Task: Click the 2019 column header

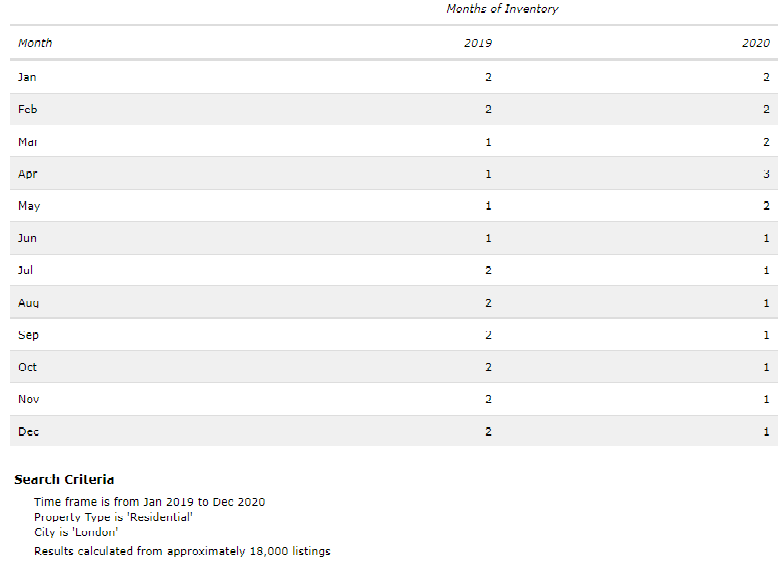Action: 478,43
